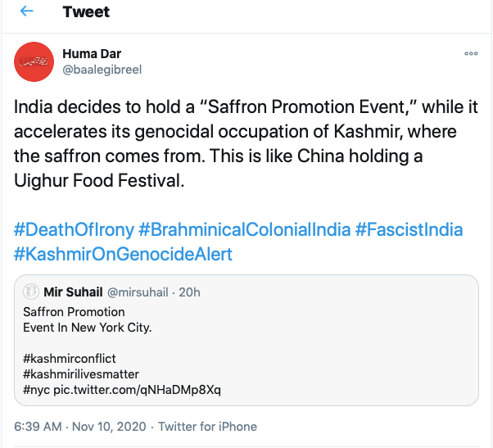493x448 pixels.
Task: Open the @baalegibreel handle link
Action: pos(102,70)
